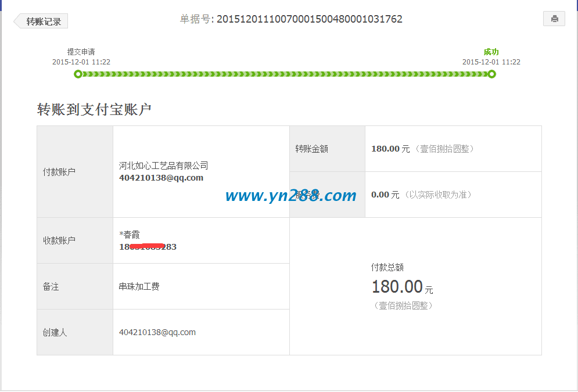
Task: Click the 付款账户 label cell
Action: click(x=59, y=172)
